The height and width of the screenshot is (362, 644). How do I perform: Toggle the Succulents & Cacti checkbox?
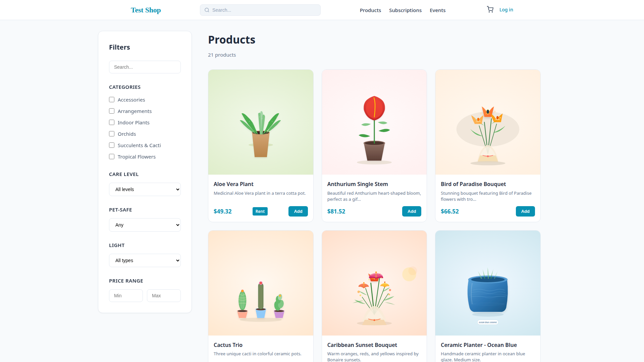click(112, 145)
